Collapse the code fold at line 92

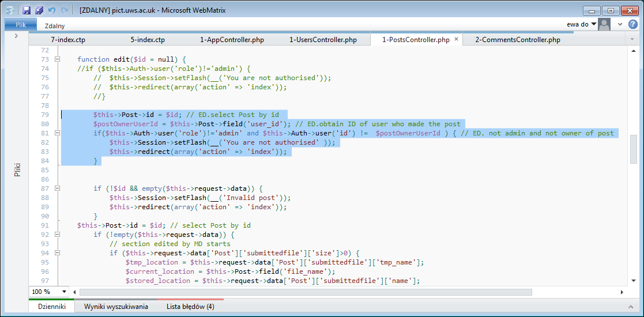click(58, 235)
